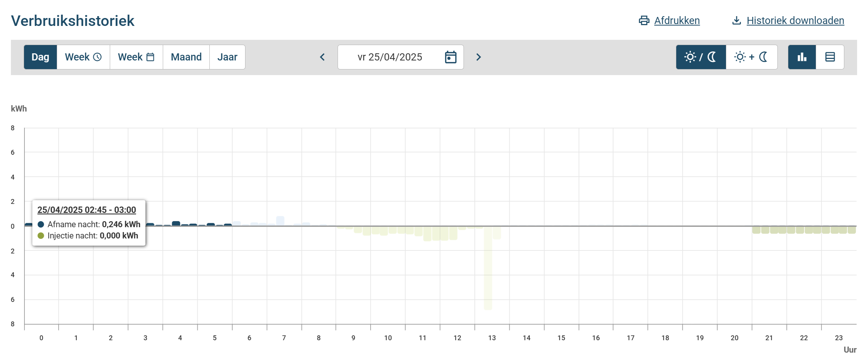Click the Afdrukken link

click(677, 21)
